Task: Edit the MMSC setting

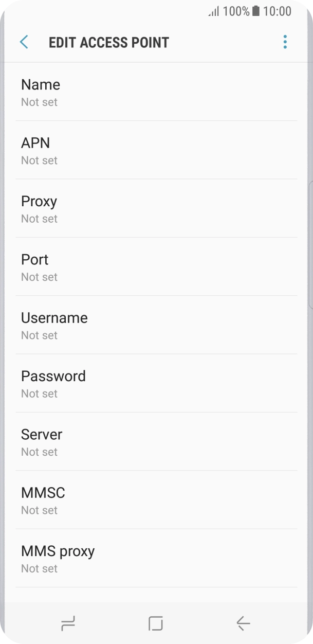Action: (x=156, y=500)
